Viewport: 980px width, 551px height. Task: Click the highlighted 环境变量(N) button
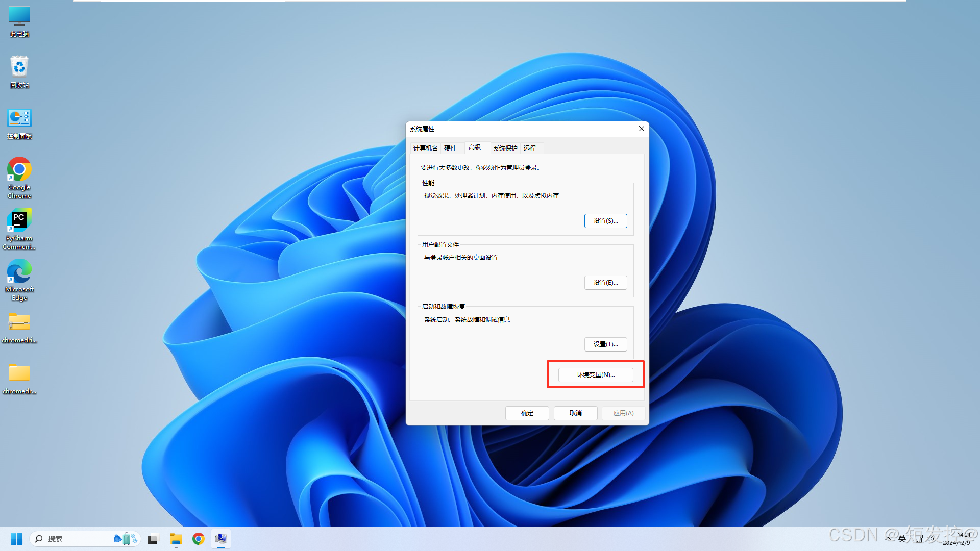tap(595, 374)
